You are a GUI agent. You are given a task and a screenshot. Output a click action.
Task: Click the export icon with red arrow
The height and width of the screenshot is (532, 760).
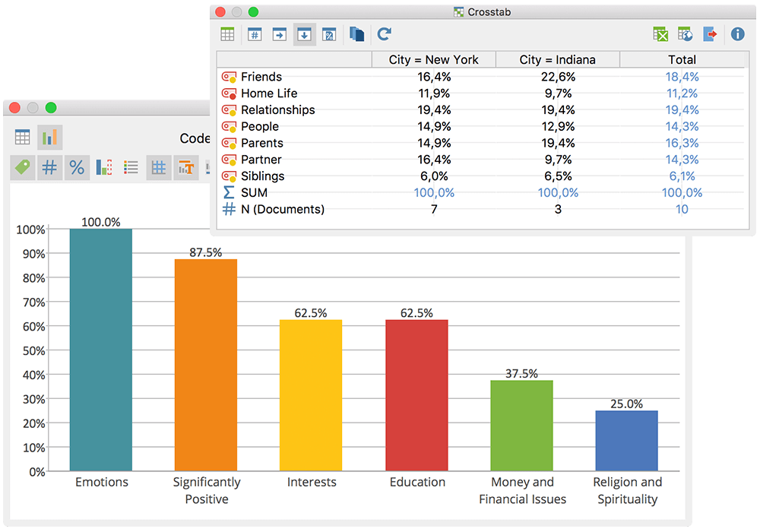tap(710, 34)
